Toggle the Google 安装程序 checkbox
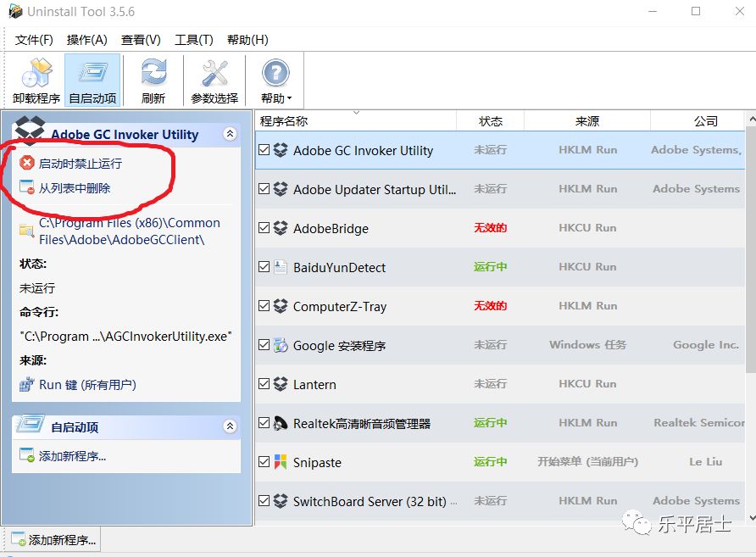Screen dimensions: 756x557 (x=264, y=345)
